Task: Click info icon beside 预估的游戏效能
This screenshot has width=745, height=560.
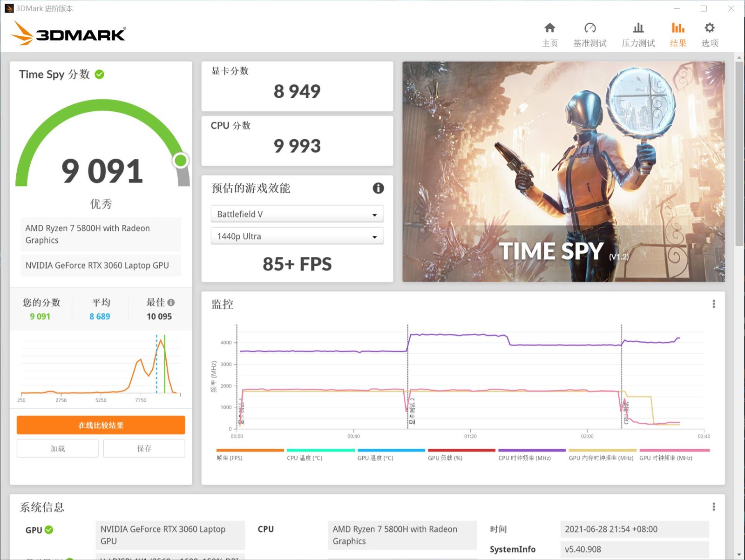Action: [378, 188]
